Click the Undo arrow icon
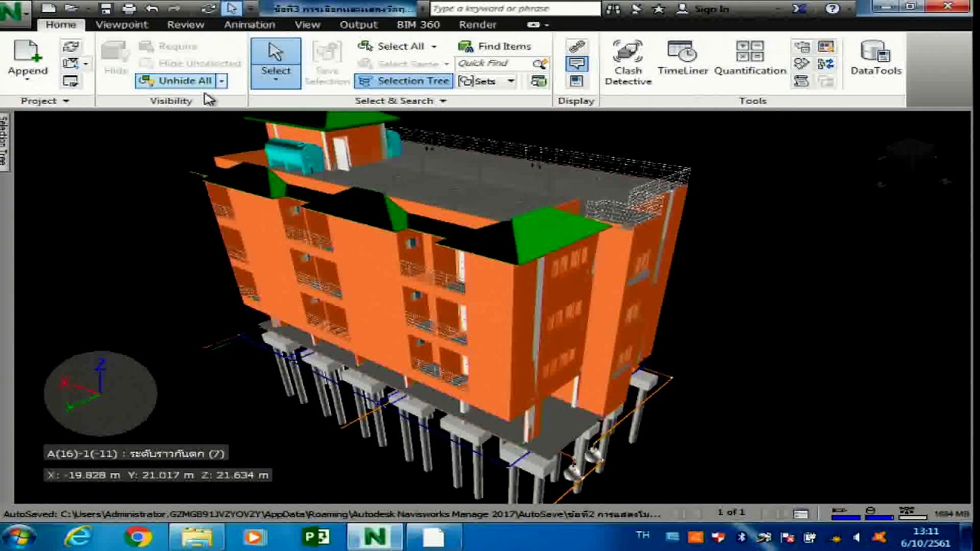Screen dimensions: 980x551 152,8
